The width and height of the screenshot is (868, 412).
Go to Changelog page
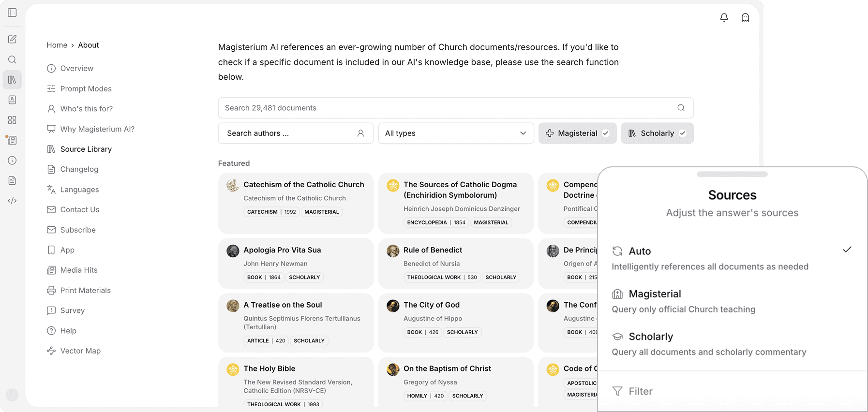pyautogui.click(x=79, y=169)
